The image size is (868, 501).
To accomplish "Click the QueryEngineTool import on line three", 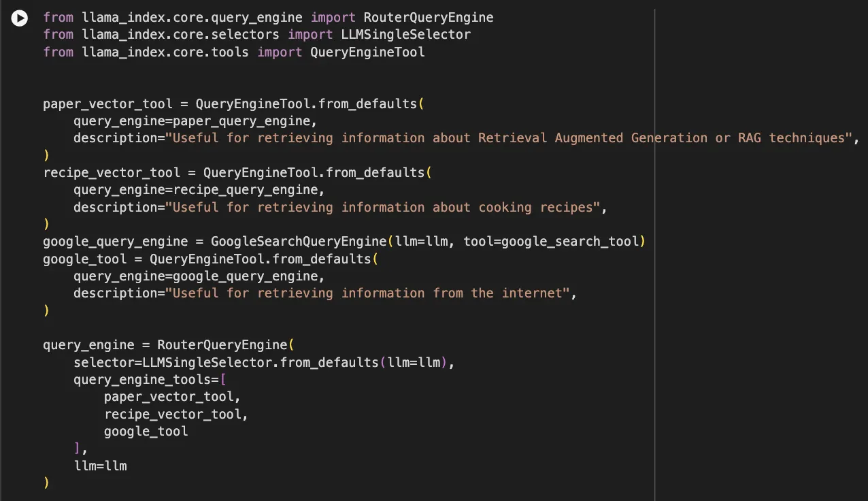I will coord(367,52).
